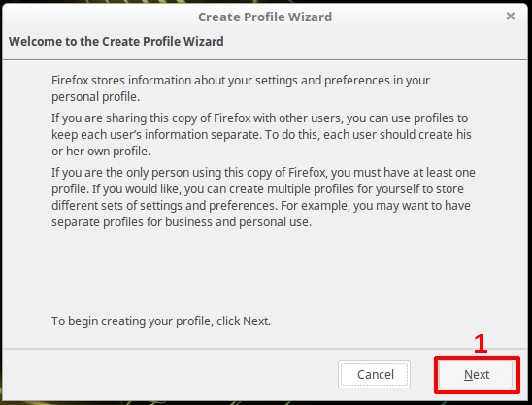Image resolution: width=532 pixels, height=405 pixels.
Task: Click empty title bar left of the title
Action: [100, 17]
